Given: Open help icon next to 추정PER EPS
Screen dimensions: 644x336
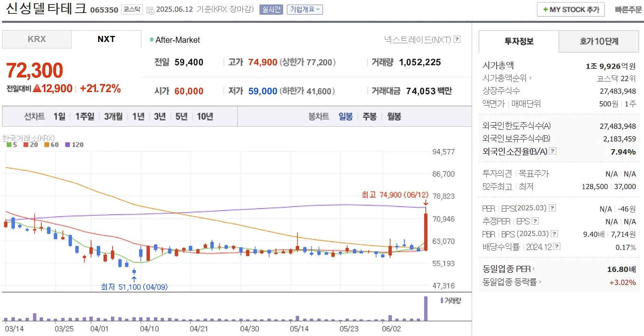Looking at the screenshot, I should coord(535,221).
